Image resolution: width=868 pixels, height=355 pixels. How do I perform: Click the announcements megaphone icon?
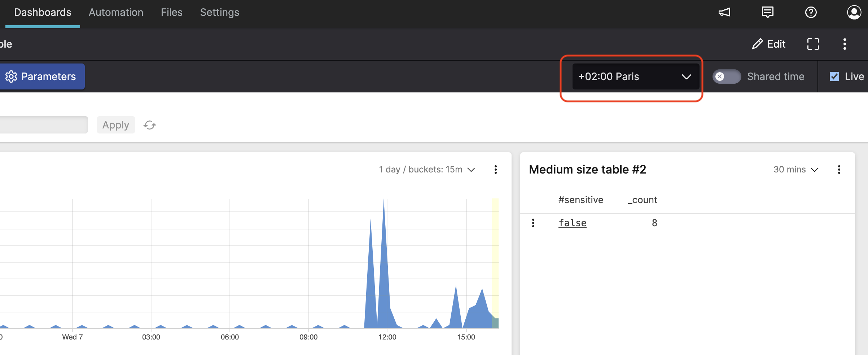click(x=724, y=12)
